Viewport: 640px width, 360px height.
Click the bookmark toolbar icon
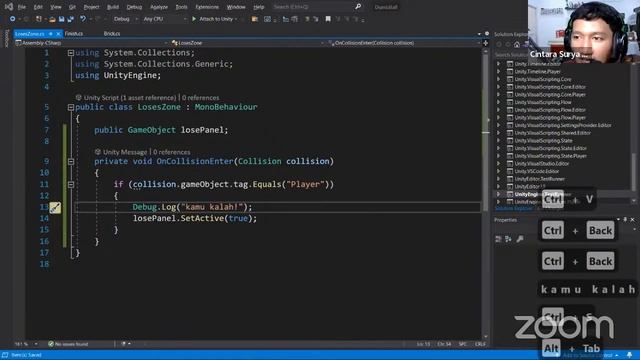328,19
